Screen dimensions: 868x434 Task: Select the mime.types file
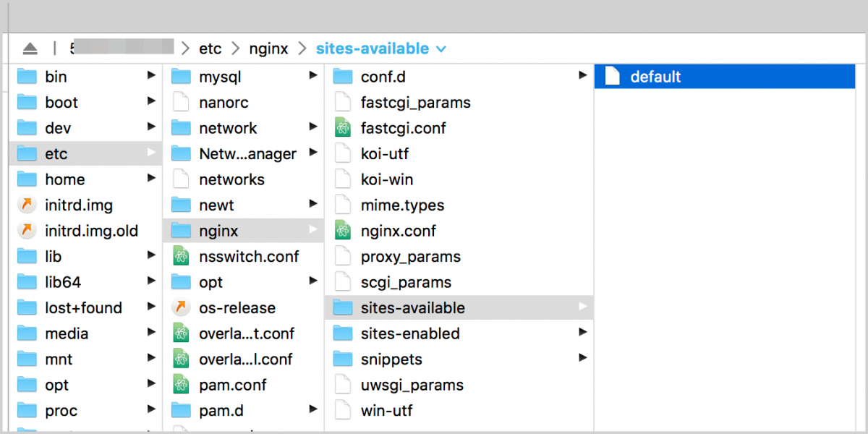point(402,205)
